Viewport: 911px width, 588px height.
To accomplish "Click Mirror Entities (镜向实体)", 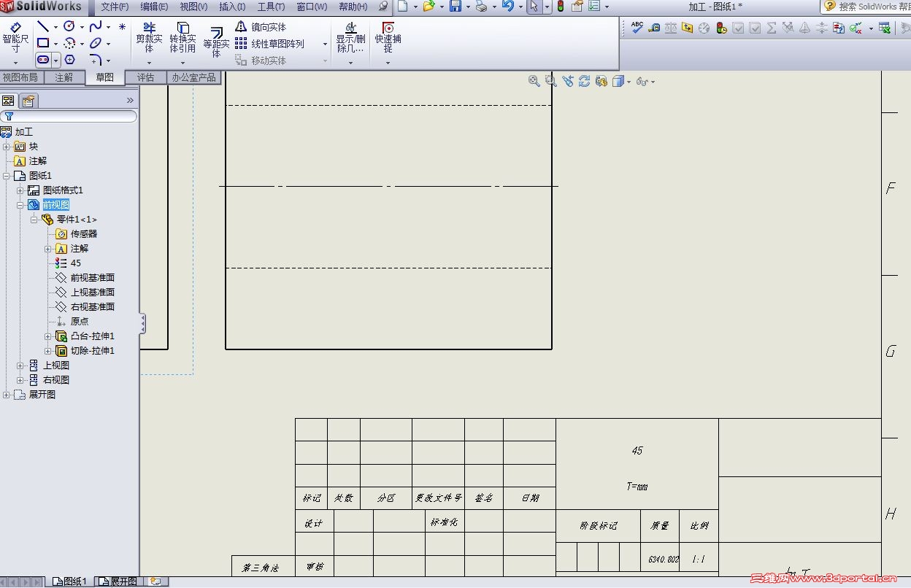I will (261, 27).
